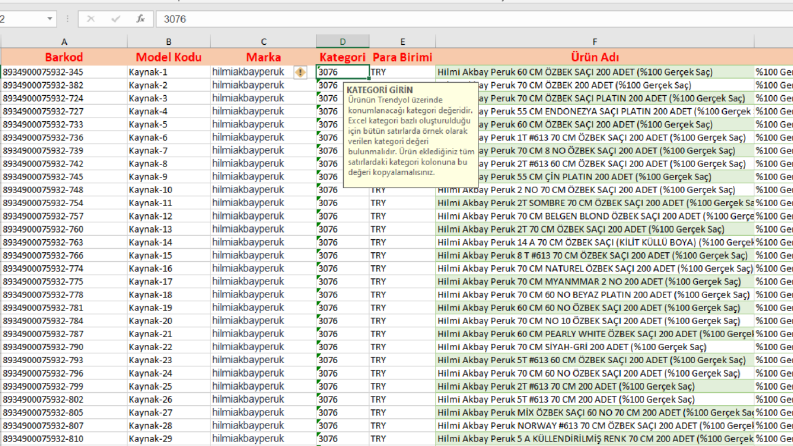
Task: Click the Kaynak-20 model code cell
Action: click(x=168, y=321)
